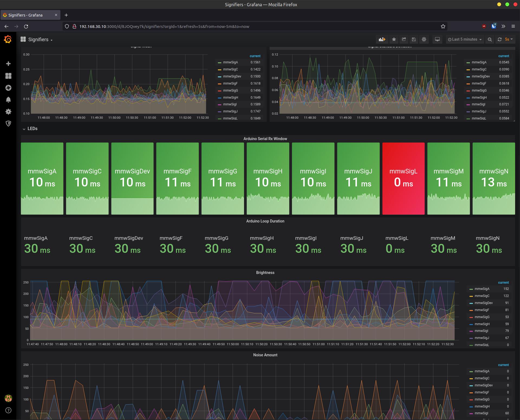The width and height of the screenshot is (520, 420).
Task: Change color of mmwSigH in Noise Amount legend
Action: 471,406
